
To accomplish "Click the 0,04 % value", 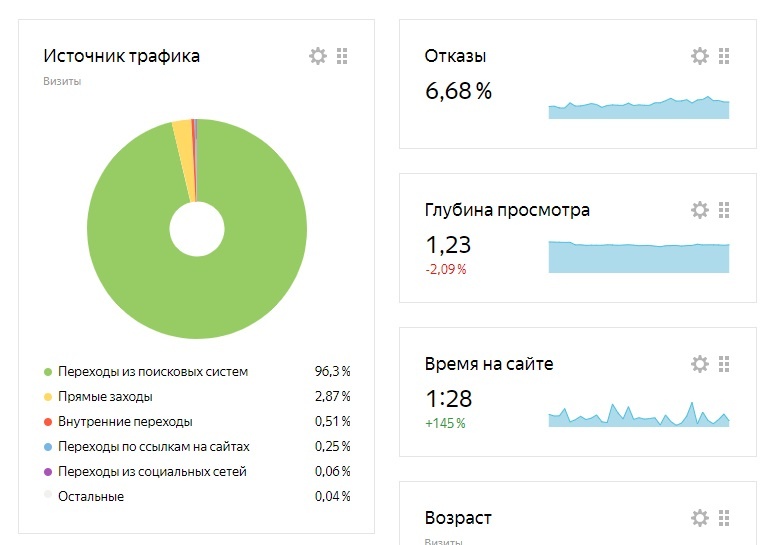I will click(x=332, y=497).
